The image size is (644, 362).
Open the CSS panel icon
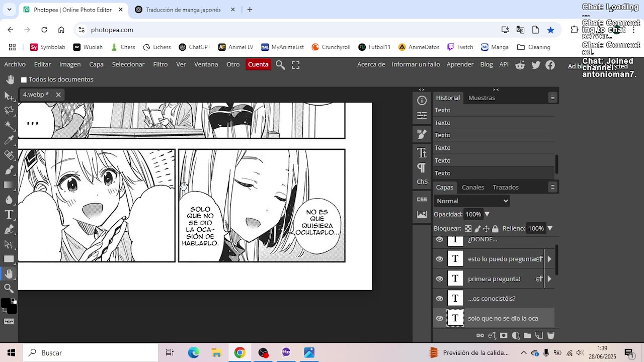(x=422, y=200)
